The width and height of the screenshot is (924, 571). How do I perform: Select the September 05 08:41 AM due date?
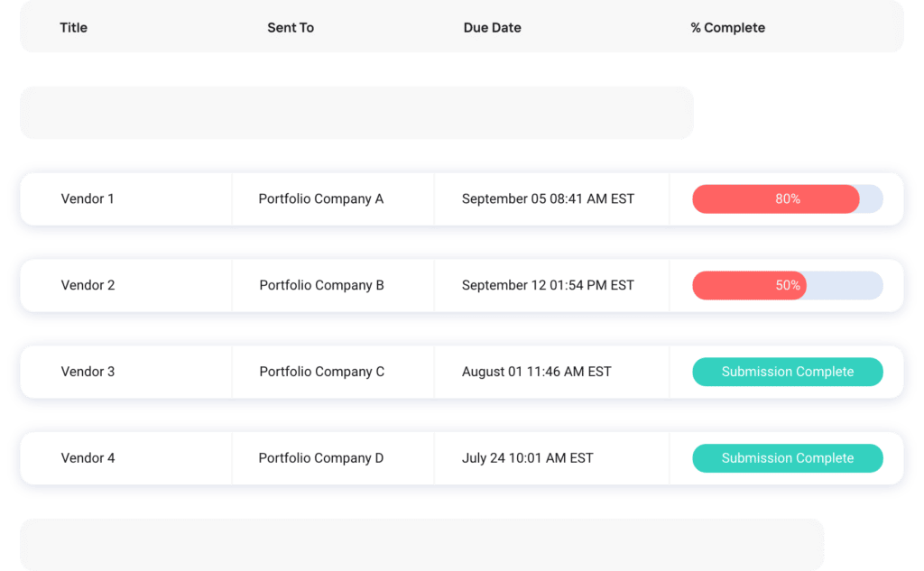[548, 198]
